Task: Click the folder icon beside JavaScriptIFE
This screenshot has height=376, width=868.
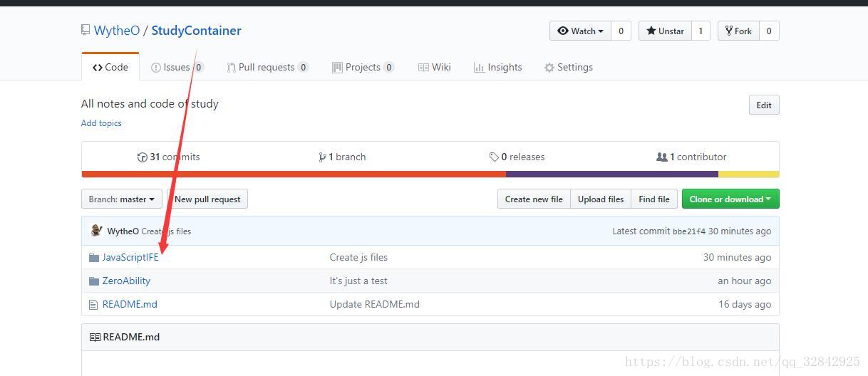Action: [x=94, y=257]
